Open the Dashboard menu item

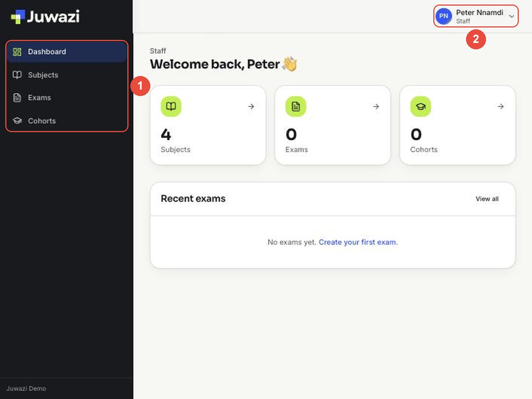pos(67,52)
